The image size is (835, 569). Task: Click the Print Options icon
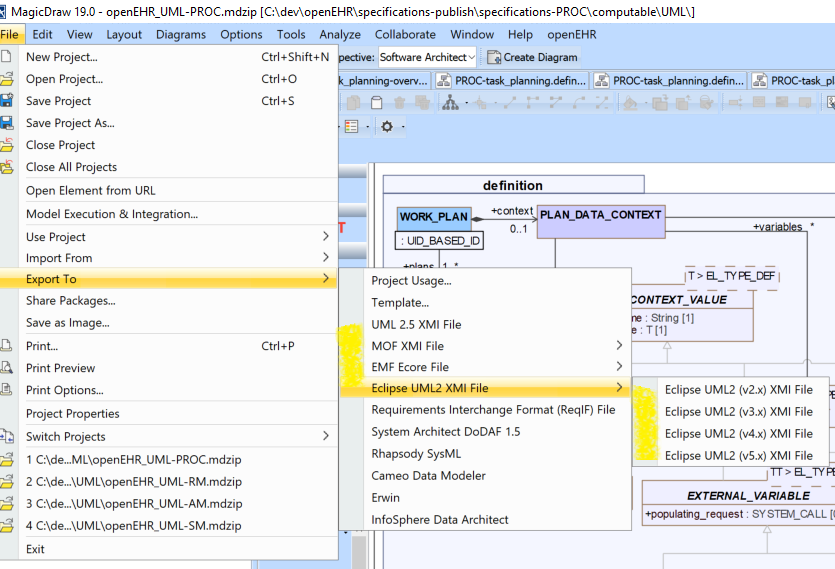click(6, 389)
